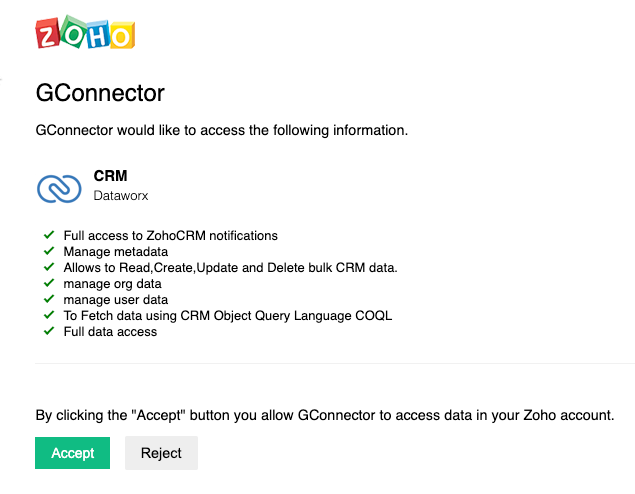The height and width of the screenshot is (494, 635).
Task: Accept the GConnector access request
Action: point(72,453)
